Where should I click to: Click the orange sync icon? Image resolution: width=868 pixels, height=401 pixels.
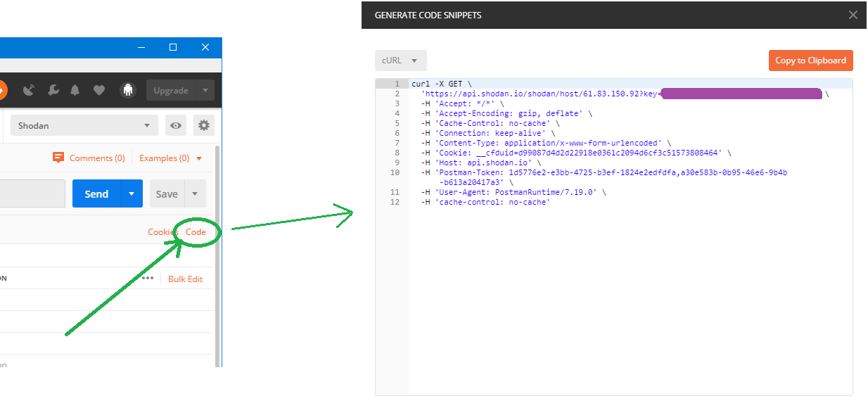[2, 90]
